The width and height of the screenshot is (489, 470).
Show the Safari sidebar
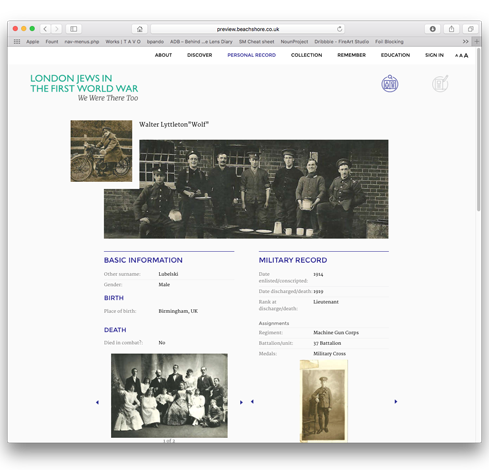click(74, 29)
